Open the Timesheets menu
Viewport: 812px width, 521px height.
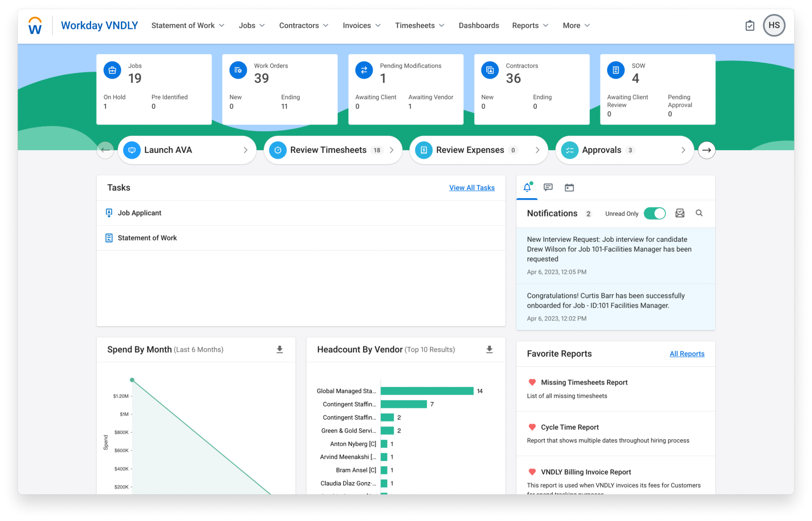tap(420, 26)
